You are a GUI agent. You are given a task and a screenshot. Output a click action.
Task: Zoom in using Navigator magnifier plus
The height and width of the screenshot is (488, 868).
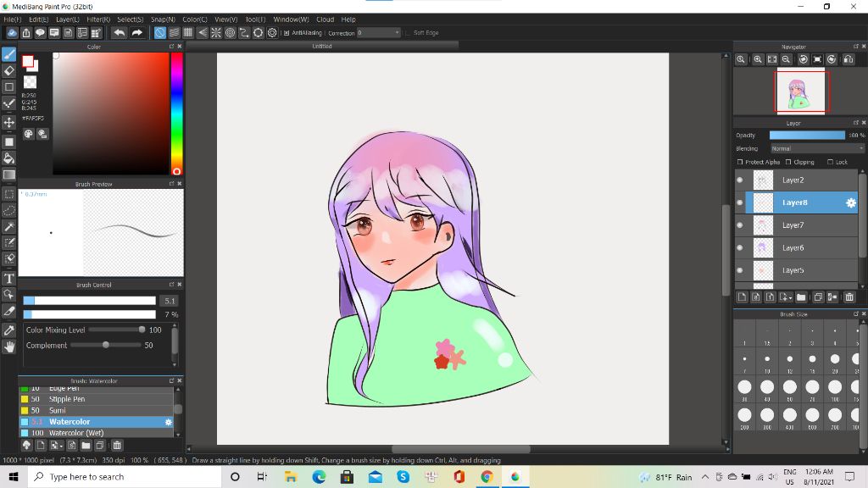click(x=758, y=59)
